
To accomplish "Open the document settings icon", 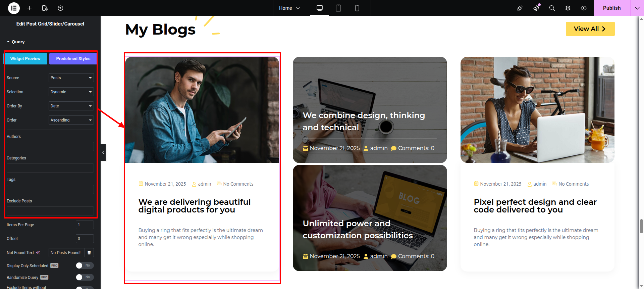I will [45, 8].
